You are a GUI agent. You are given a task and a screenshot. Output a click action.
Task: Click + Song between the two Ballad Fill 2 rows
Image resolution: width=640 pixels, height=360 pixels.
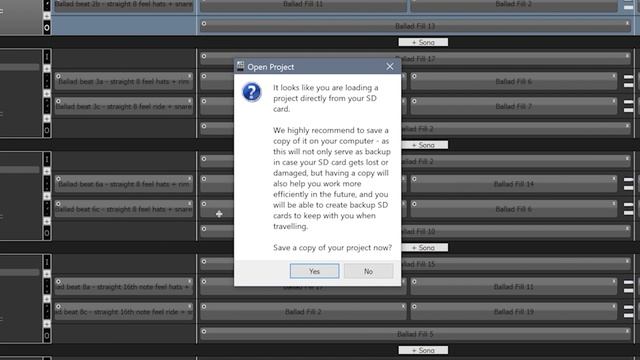point(424,145)
